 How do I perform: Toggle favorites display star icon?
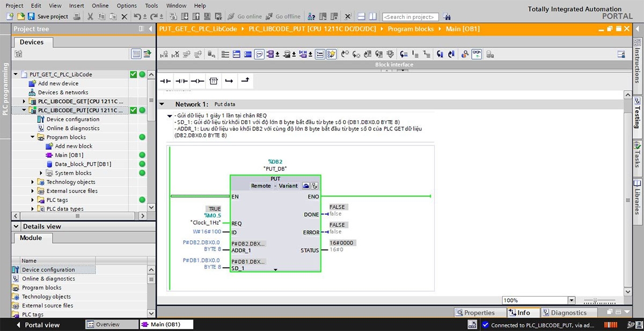coord(331,54)
